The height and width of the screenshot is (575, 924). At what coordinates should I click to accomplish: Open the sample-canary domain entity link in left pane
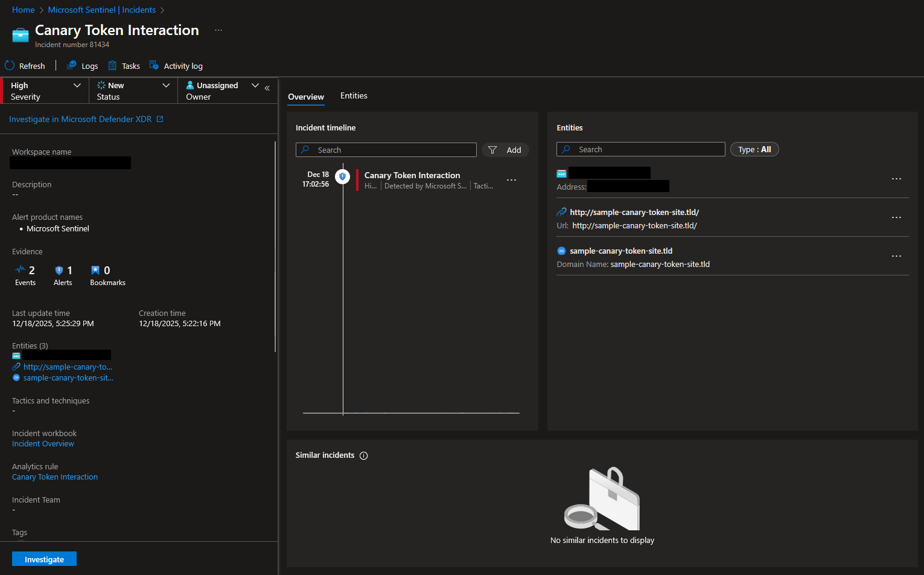tap(68, 377)
